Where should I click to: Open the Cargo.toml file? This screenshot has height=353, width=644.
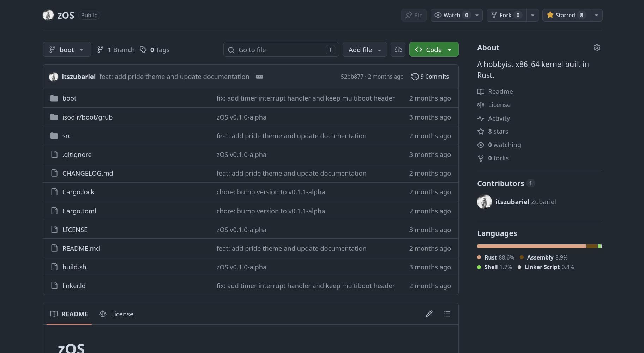(79, 211)
